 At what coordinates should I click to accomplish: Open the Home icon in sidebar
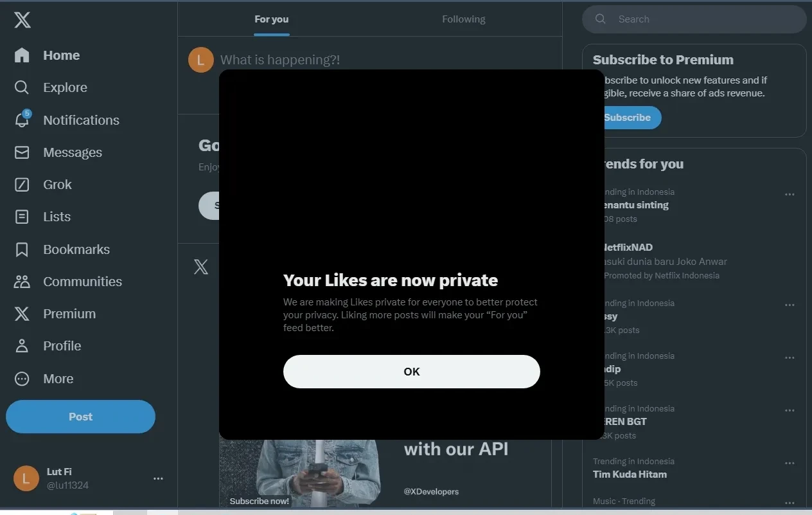(x=22, y=55)
